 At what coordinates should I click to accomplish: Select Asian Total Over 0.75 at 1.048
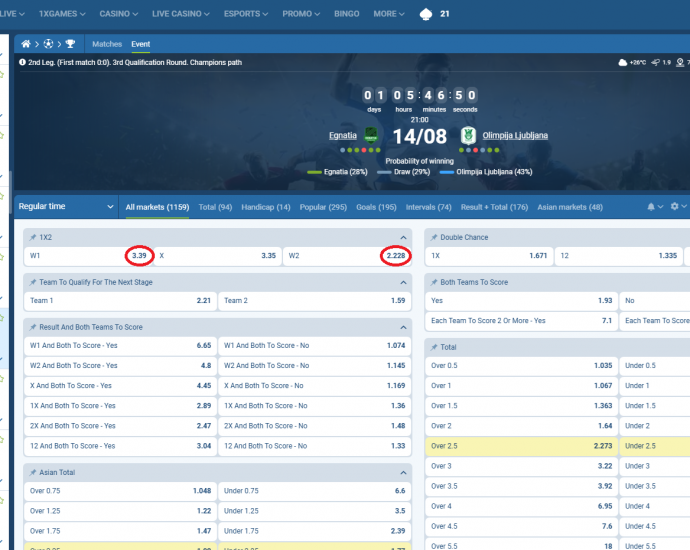click(x=120, y=491)
